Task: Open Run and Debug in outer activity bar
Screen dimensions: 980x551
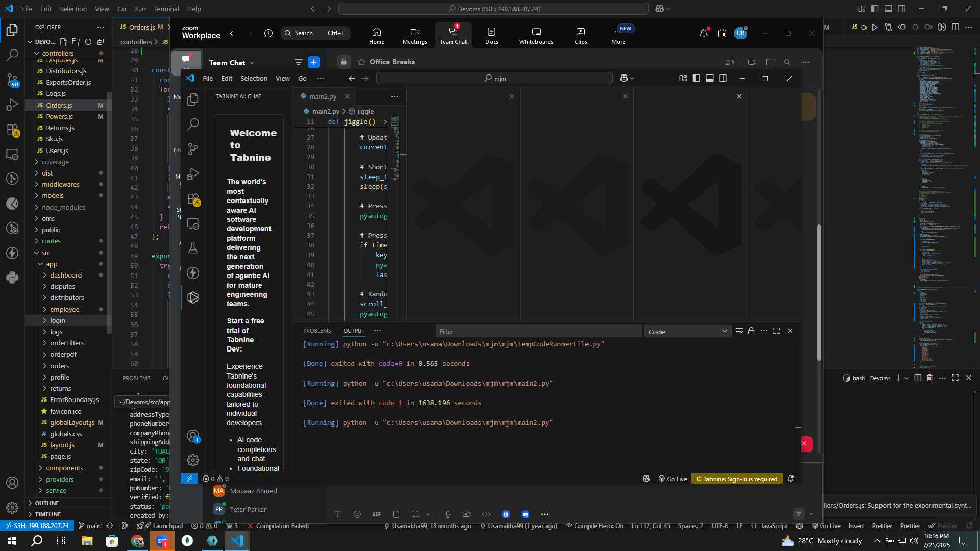Action: point(12,105)
